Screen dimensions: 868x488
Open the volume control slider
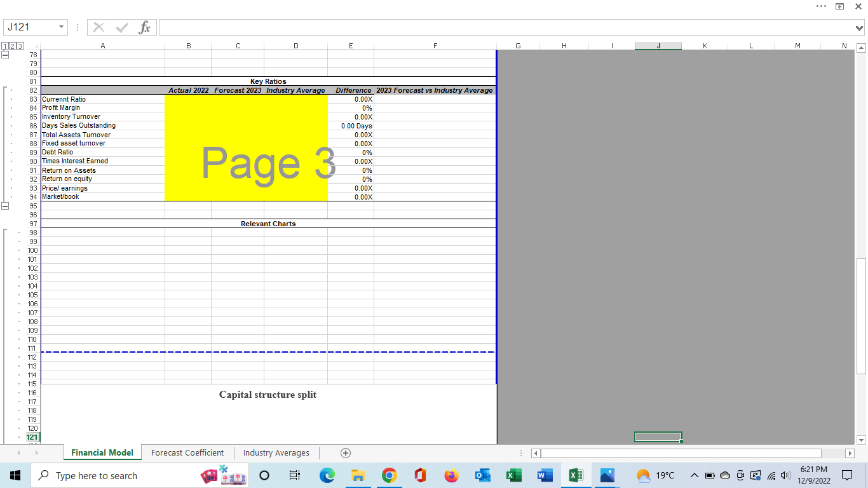pos(786,475)
